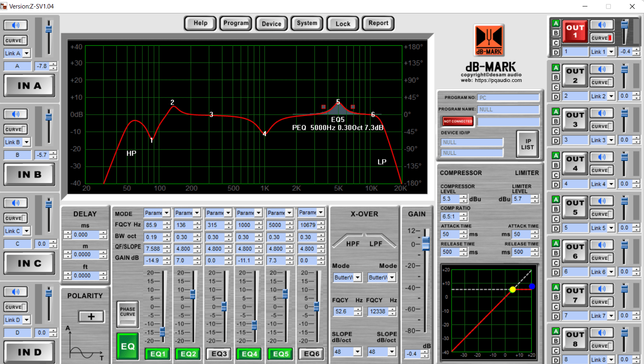Viewport: 644px width, 364px height.
Task: Click the PROGRAM NAME input field
Action: click(x=508, y=109)
